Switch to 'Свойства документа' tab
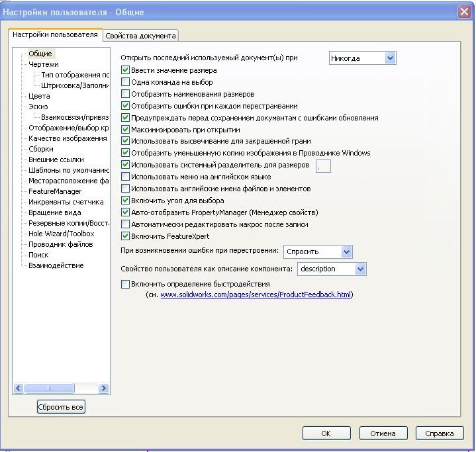 point(140,36)
